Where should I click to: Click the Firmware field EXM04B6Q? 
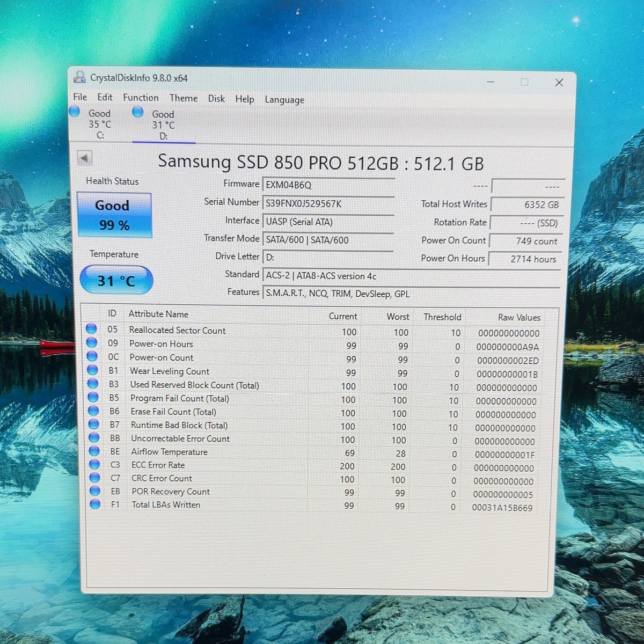tap(328, 185)
